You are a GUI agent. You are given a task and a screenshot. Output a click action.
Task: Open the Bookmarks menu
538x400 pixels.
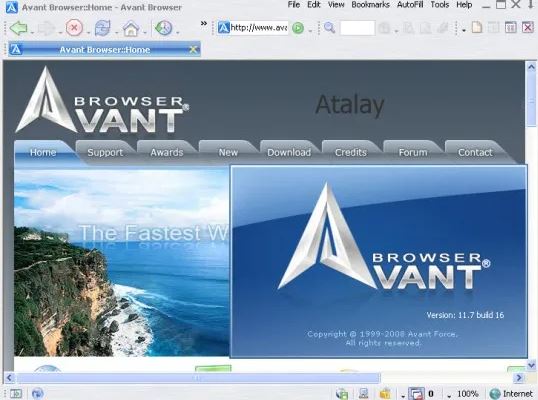point(370,5)
